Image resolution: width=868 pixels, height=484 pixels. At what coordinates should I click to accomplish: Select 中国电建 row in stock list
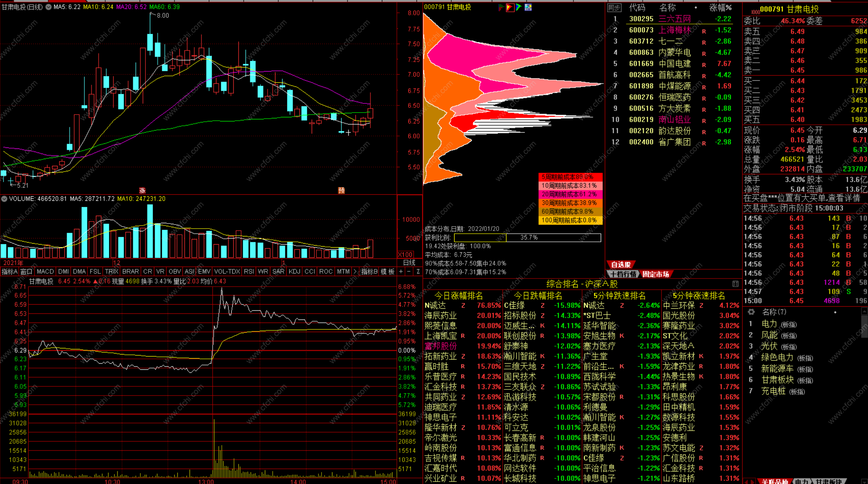[674, 64]
